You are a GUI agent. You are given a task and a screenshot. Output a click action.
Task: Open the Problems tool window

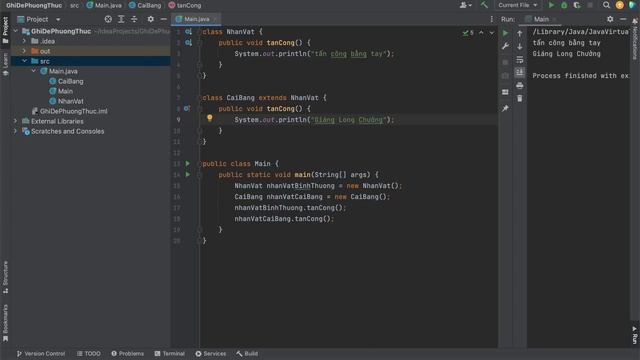click(x=128, y=353)
